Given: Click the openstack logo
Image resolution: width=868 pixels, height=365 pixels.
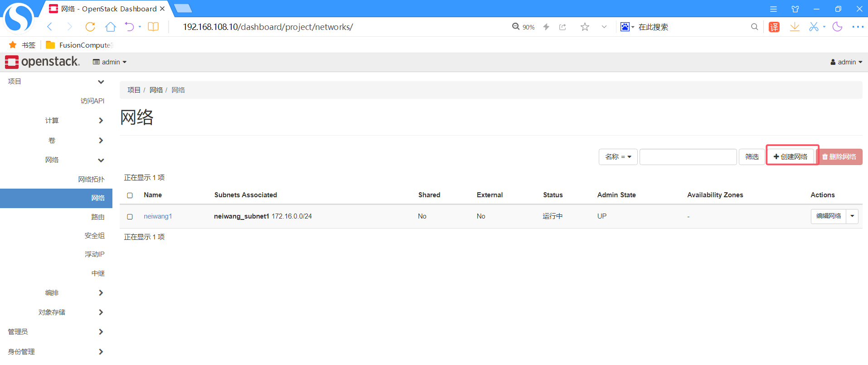Looking at the screenshot, I should 42,62.
